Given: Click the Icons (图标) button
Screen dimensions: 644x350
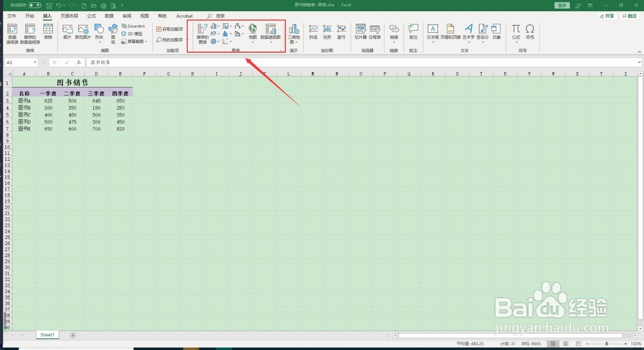Looking at the screenshot, I should point(113,34).
